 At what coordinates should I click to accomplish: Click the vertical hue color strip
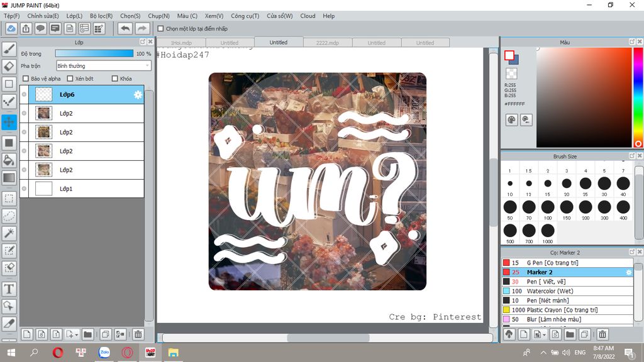coord(638,97)
